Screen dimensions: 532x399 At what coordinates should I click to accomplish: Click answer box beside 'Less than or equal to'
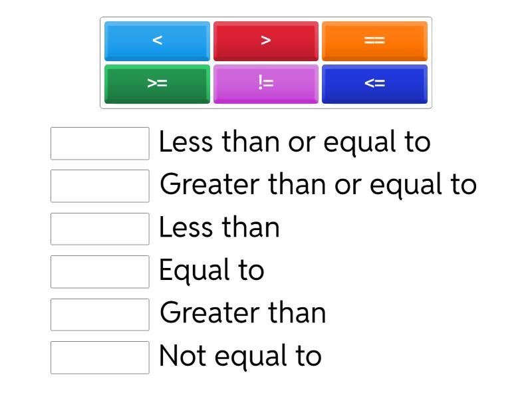(100, 144)
